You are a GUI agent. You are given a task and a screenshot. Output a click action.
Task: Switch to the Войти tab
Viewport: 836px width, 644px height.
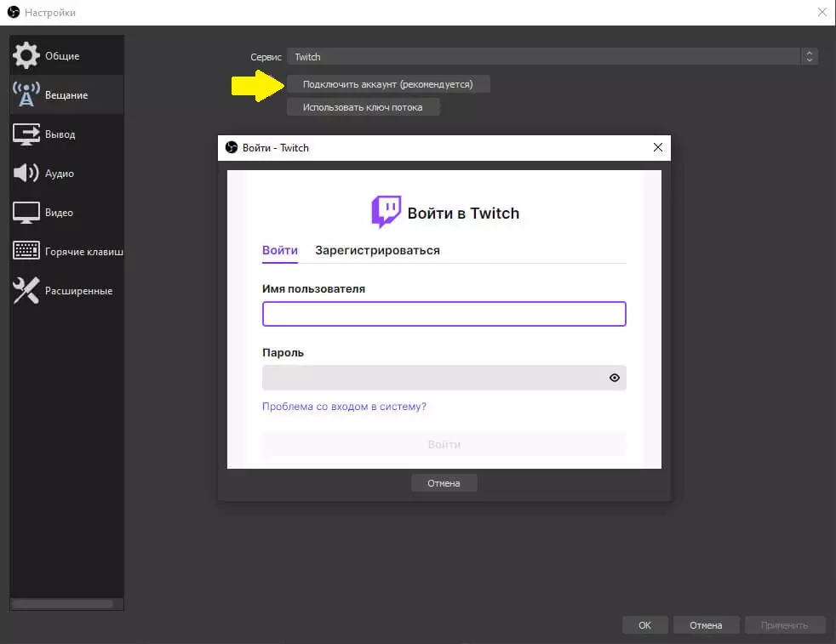coord(280,250)
